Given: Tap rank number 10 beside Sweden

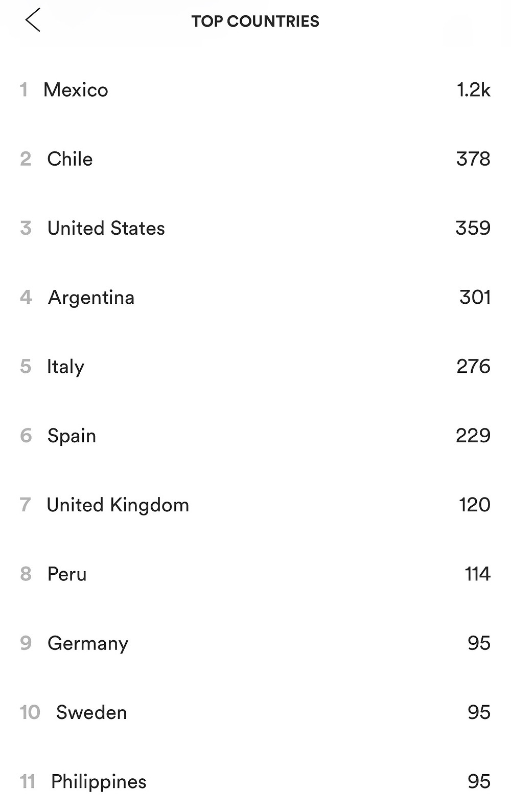Looking at the screenshot, I should tap(30, 712).
